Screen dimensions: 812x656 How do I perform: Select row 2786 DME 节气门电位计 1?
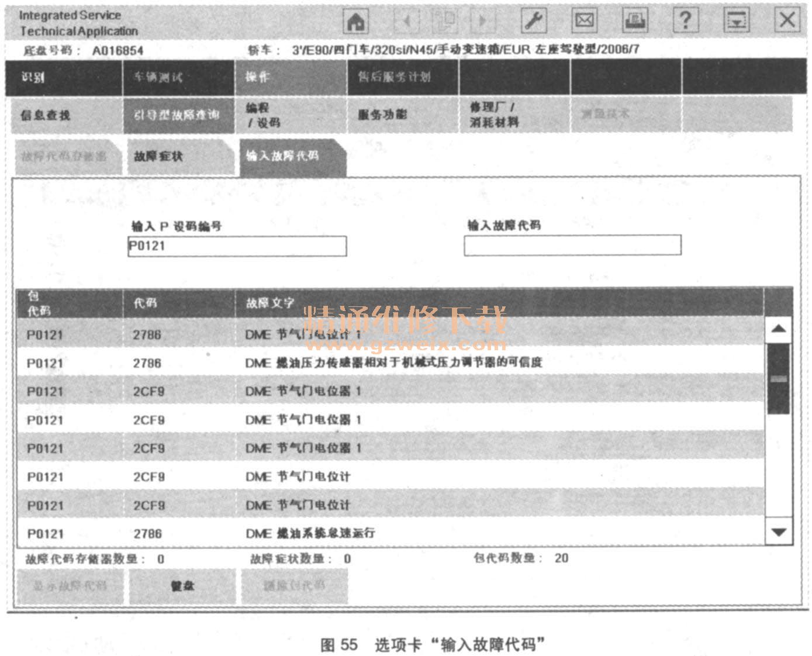click(x=390, y=334)
